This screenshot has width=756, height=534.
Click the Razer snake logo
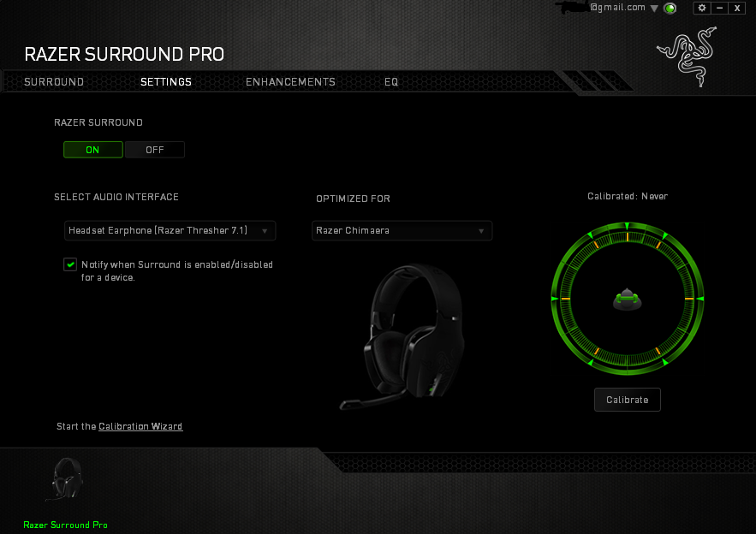pos(687,56)
